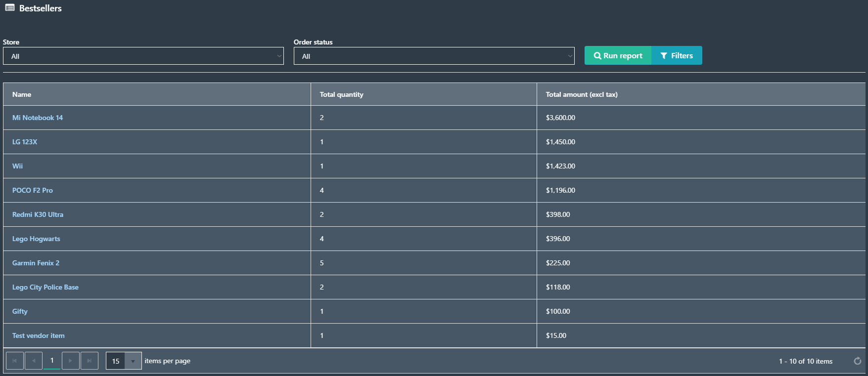This screenshot has height=376, width=868.
Task: Click the refresh icon in the pager
Action: point(858,361)
